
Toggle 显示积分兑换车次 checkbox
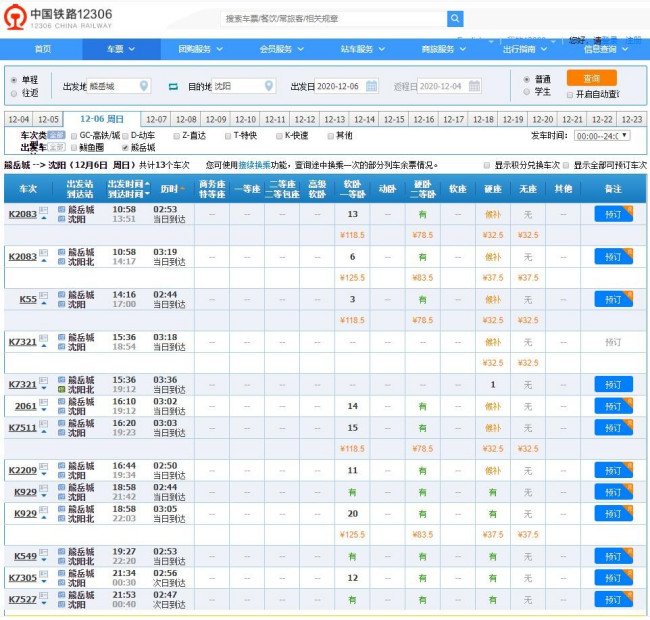pos(487,165)
